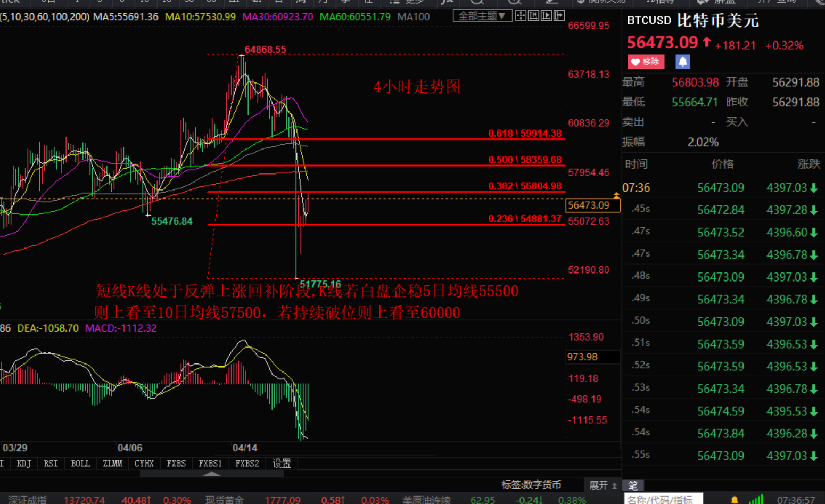Click the 标签:数字货币 tag label
This screenshot has height=504, width=825.
pyautogui.click(x=531, y=485)
